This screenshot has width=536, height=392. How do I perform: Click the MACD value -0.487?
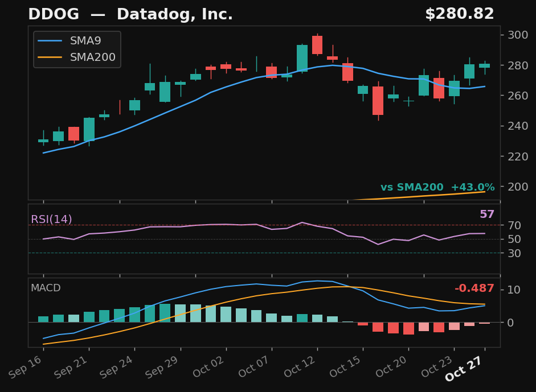tap(474, 288)
